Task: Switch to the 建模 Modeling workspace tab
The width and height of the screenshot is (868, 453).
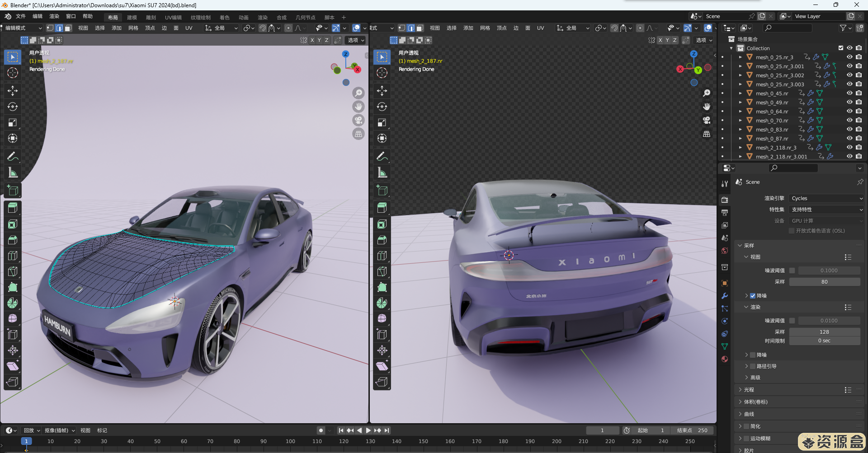Action: 132,18
